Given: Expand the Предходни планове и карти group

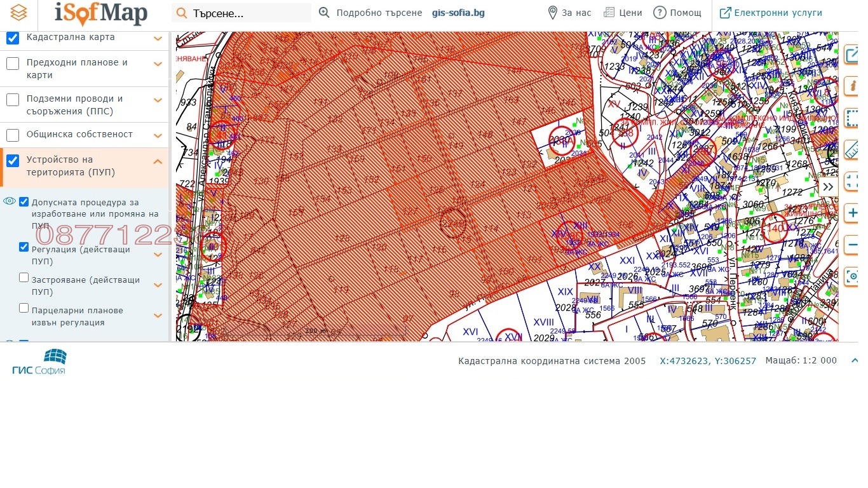Looking at the screenshot, I should 158,64.
